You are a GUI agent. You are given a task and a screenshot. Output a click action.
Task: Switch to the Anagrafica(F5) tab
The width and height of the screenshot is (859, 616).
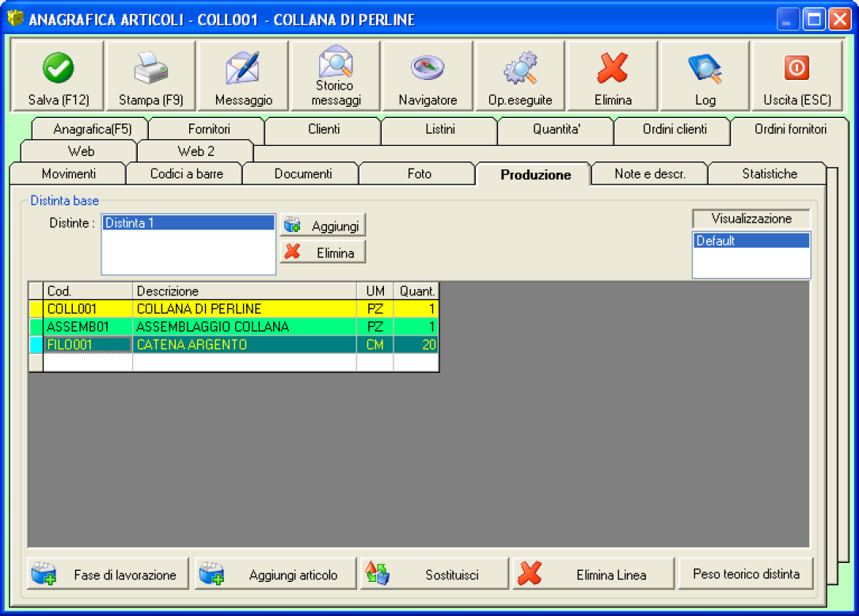(92, 129)
